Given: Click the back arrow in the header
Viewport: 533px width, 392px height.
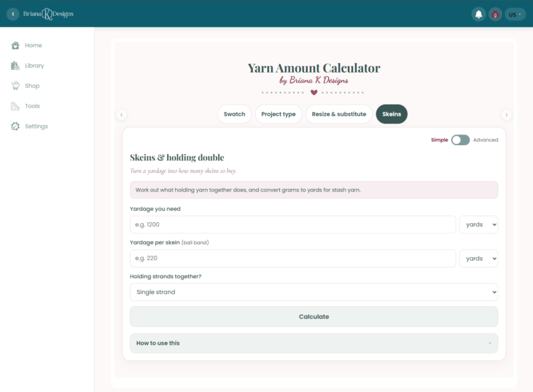Looking at the screenshot, I should (x=13, y=14).
